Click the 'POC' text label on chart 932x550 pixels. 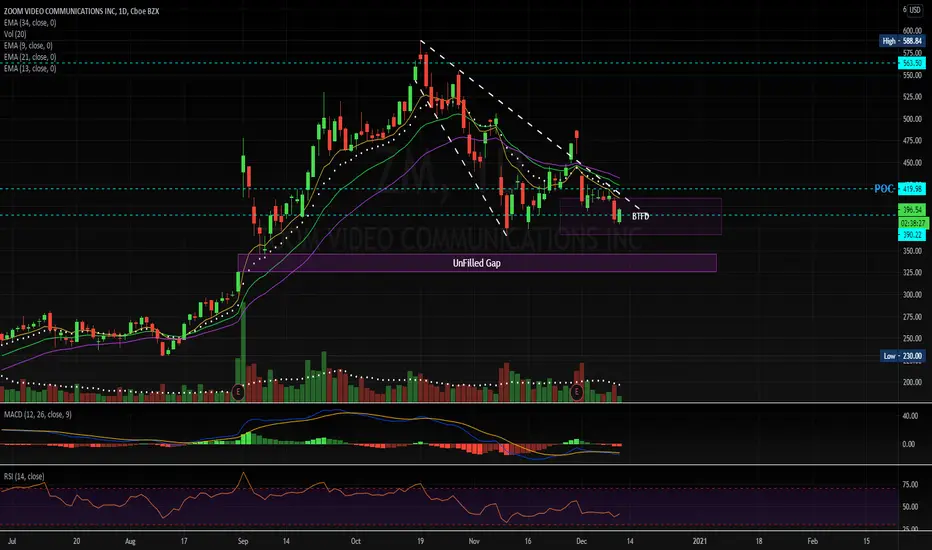coord(884,188)
